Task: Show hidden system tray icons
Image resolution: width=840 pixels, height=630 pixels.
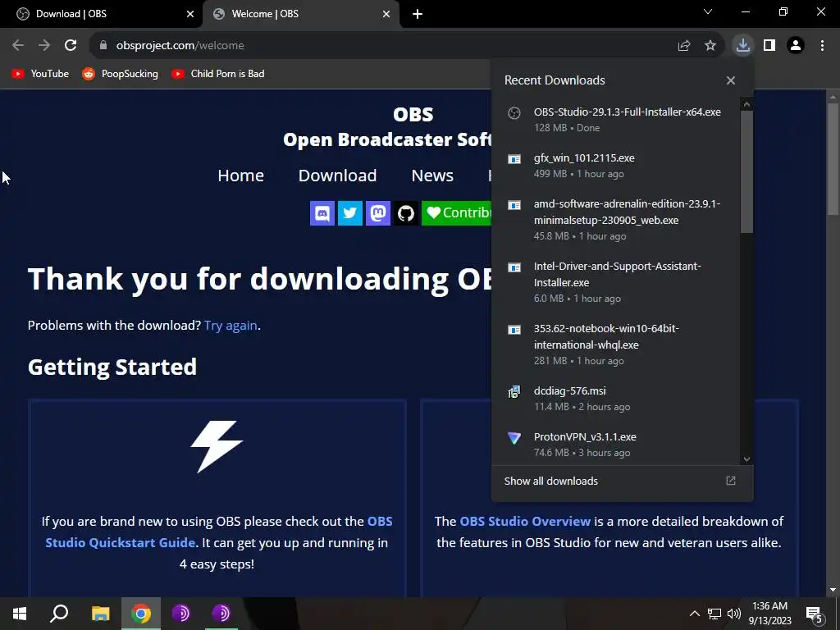Action: 694,614
